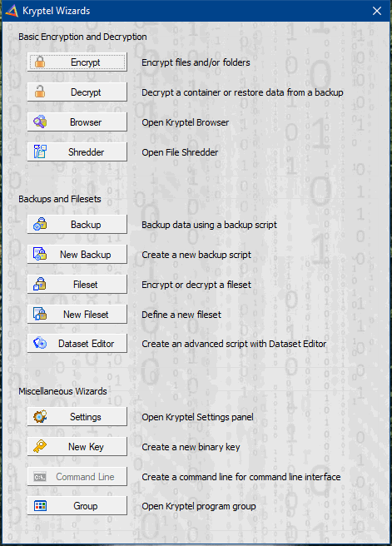
Task: Click 'Open Kryptel program group' text
Action: point(198,506)
